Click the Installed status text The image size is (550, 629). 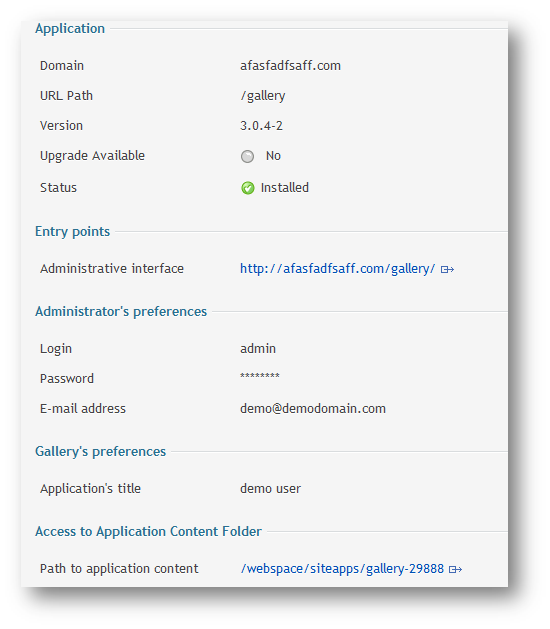284,187
